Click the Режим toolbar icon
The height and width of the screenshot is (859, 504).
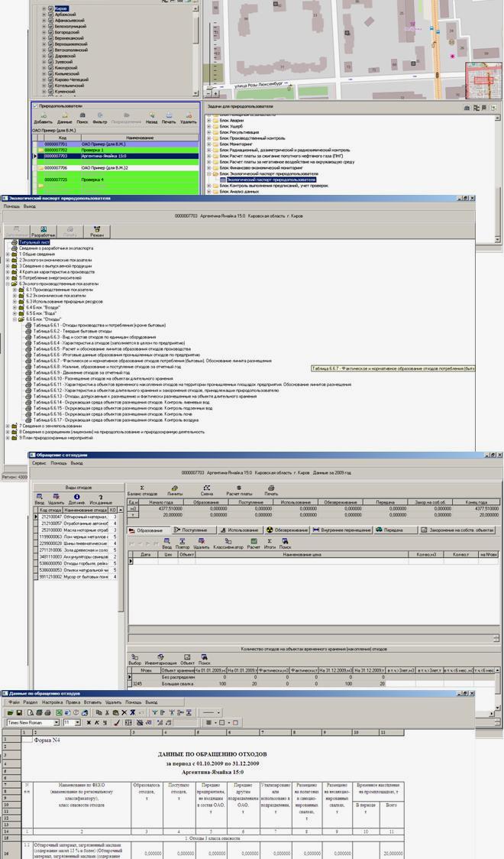pyautogui.click(x=97, y=229)
